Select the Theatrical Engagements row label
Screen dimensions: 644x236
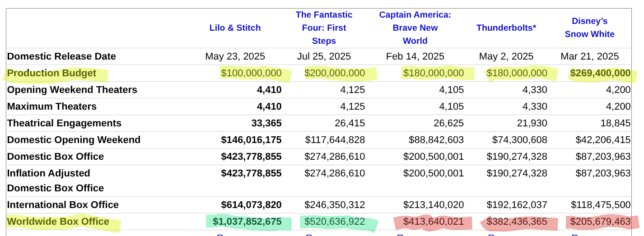[64, 123]
